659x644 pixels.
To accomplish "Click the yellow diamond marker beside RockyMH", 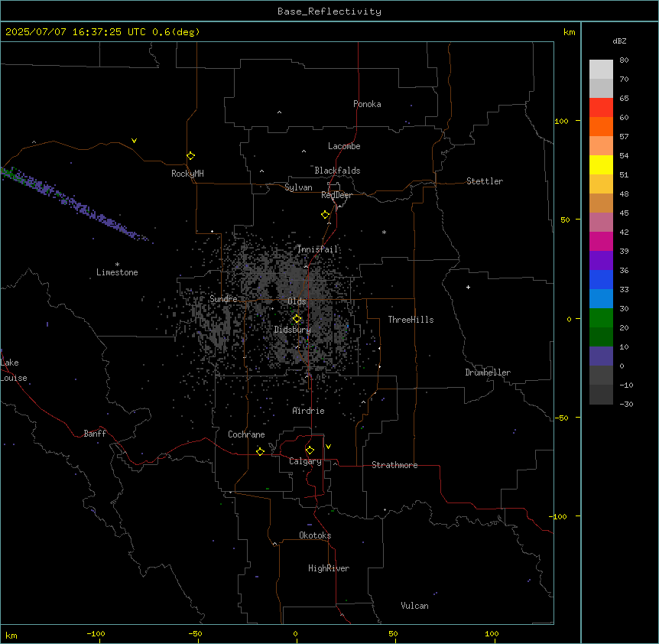I will 191,156.
